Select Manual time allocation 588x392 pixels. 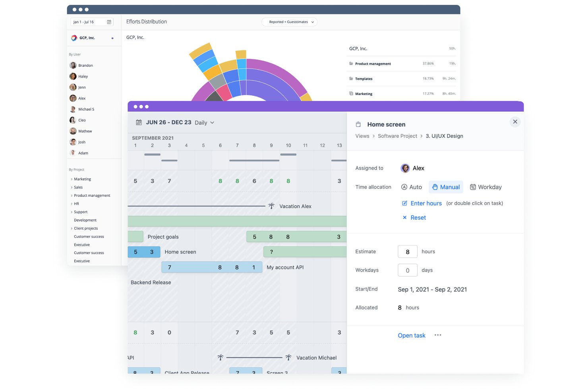click(446, 187)
